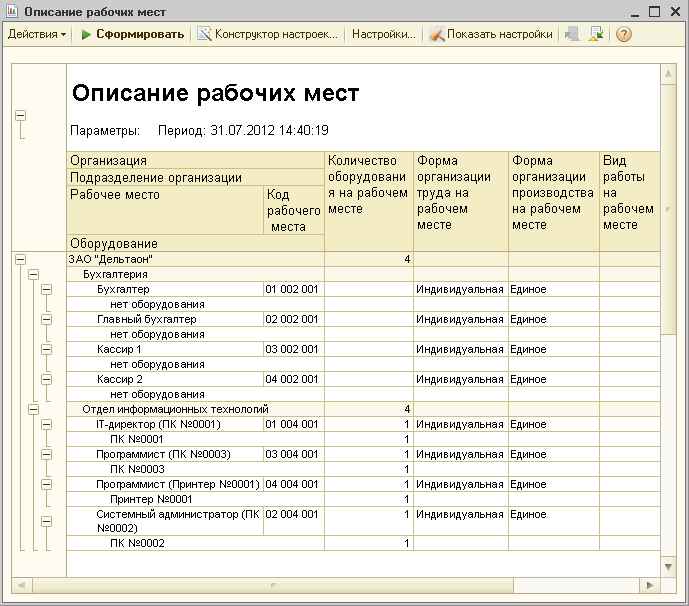Select code cell 01 004 001

[294, 425]
